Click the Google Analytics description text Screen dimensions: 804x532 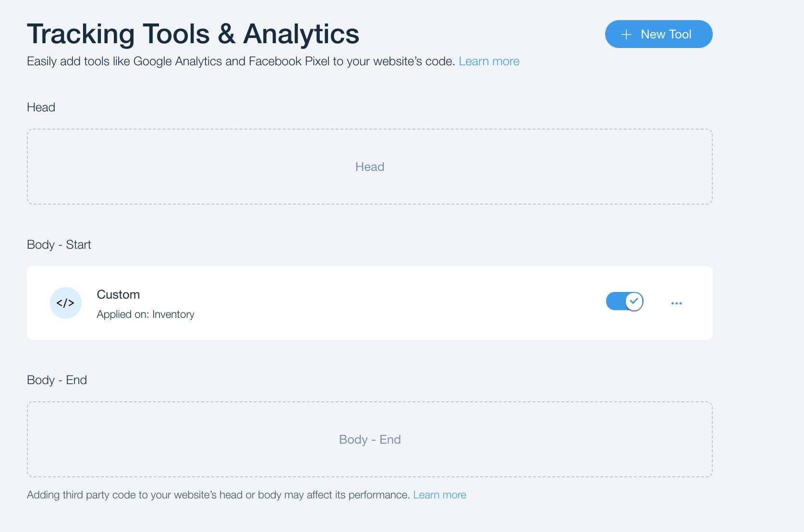(240, 61)
